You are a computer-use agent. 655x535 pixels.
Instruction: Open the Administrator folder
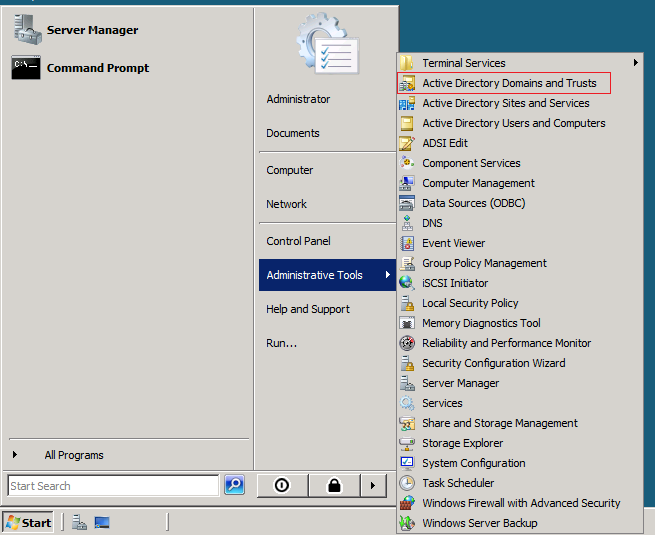(298, 99)
